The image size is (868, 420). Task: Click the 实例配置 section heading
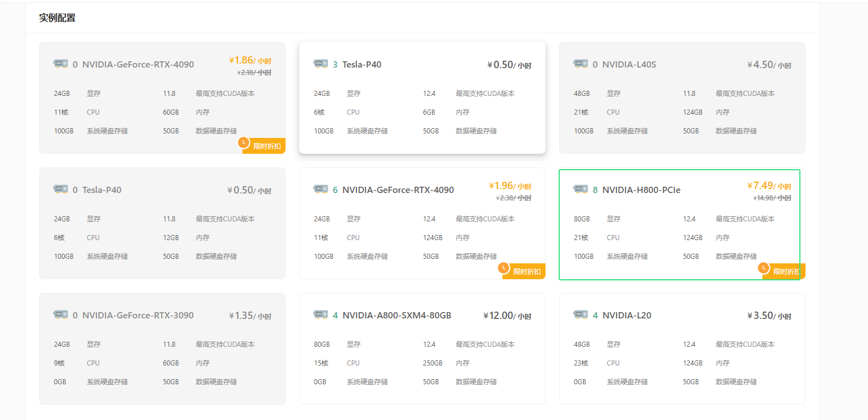pyautogui.click(x=57, y=18)
